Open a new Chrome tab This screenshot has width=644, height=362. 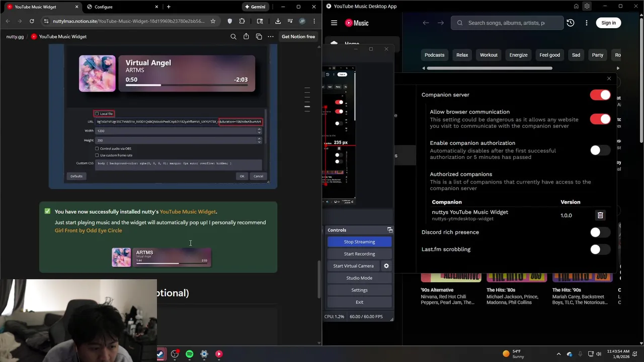[x=169, y=7]
